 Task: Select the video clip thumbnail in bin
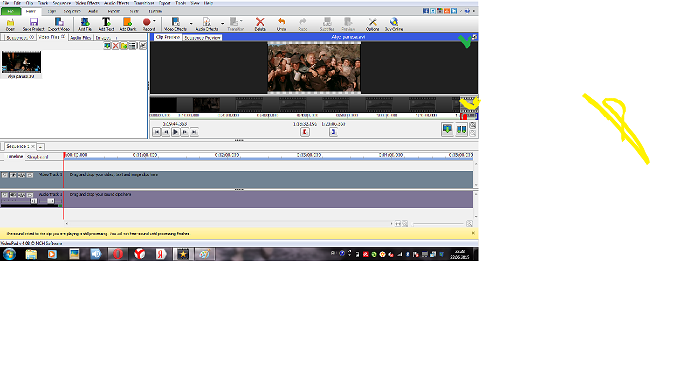pyautogui.click(x=21, y=62)
